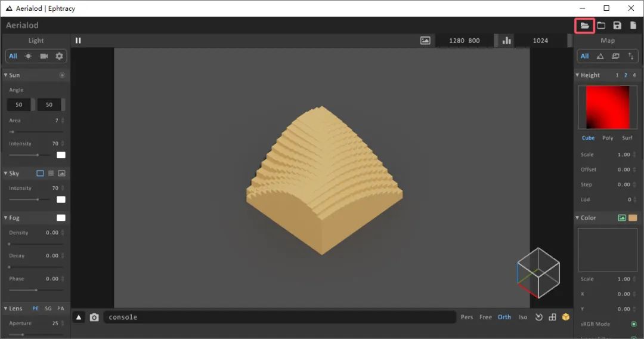Click the triangle icon left of the console

click(x=79, y=318)
